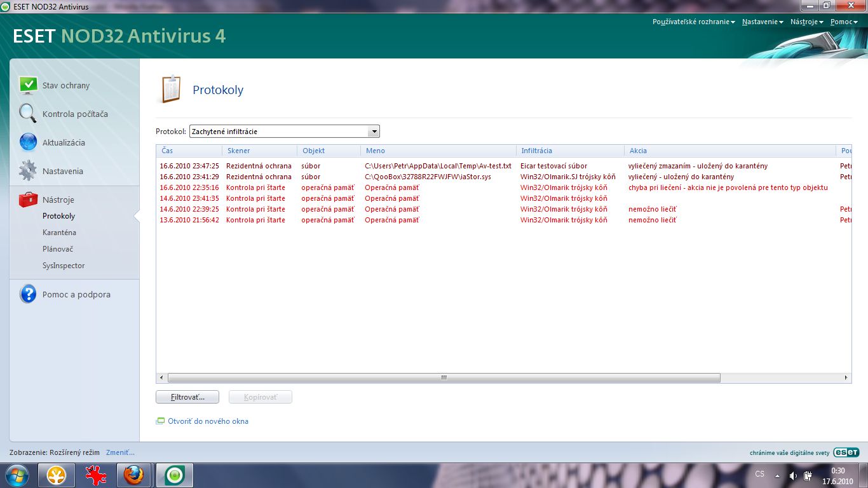
Task: Open Pomoc a podpora question mark icon
Action: (28, 294)
